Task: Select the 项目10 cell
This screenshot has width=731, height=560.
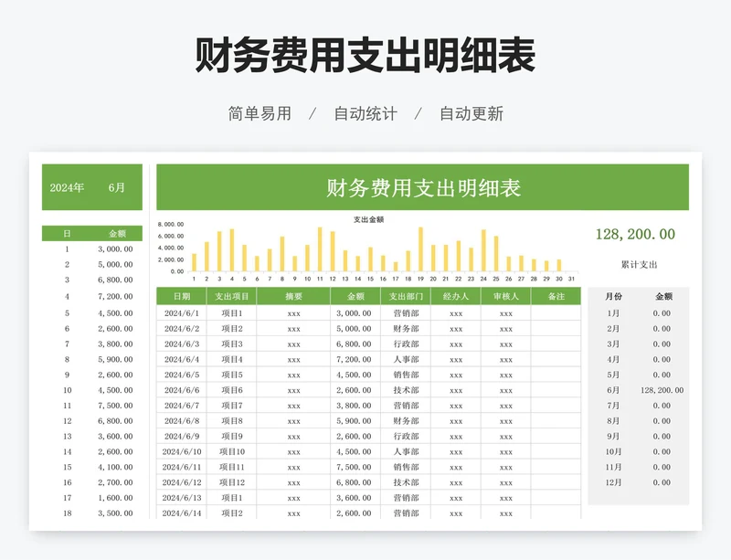Action: click(x=232, y=452)
